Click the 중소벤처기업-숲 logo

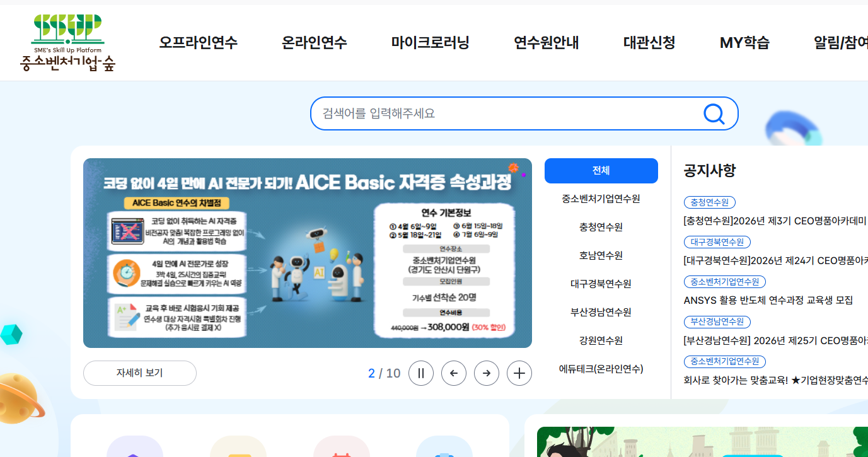click(x=67, y=42)
